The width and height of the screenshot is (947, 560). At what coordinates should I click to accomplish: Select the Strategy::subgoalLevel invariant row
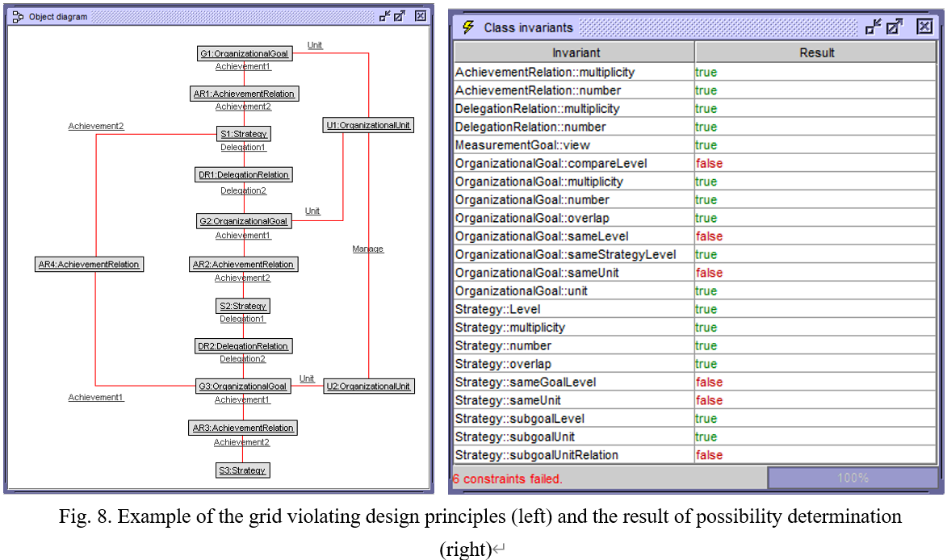(695, 418)
